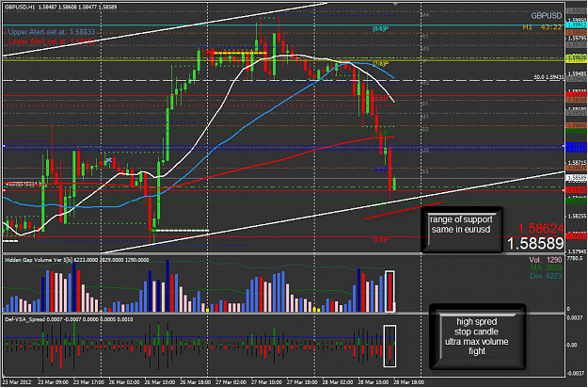The height and width of the screenshot is (388, 588).
Task: Click the red 1.58624 price readout
Action: (x=540, y=228)
